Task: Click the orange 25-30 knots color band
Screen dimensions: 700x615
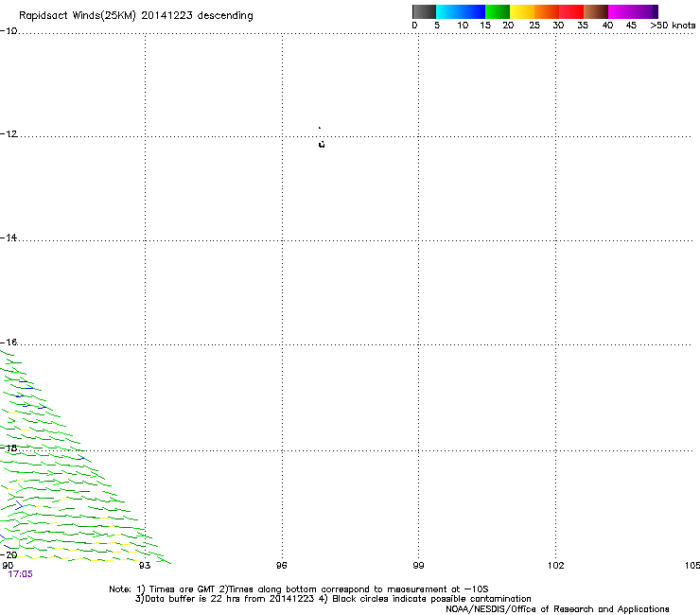Action: pos(547,11)
